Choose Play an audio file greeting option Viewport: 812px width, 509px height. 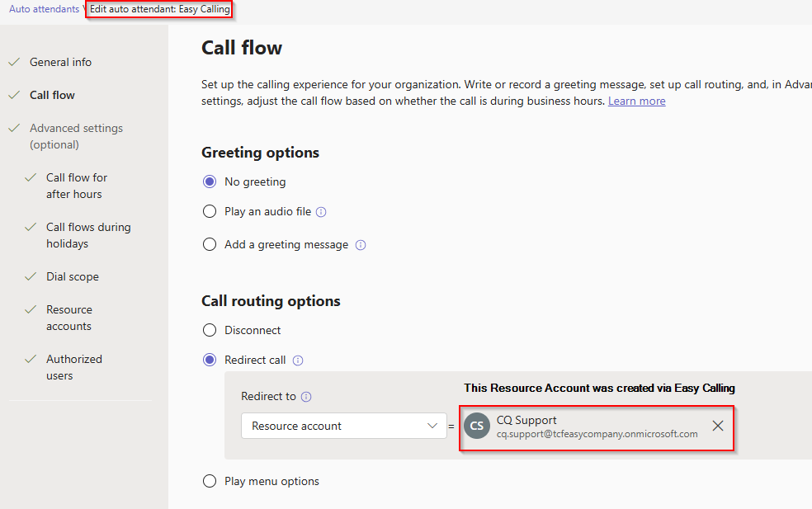click(210, 212)
